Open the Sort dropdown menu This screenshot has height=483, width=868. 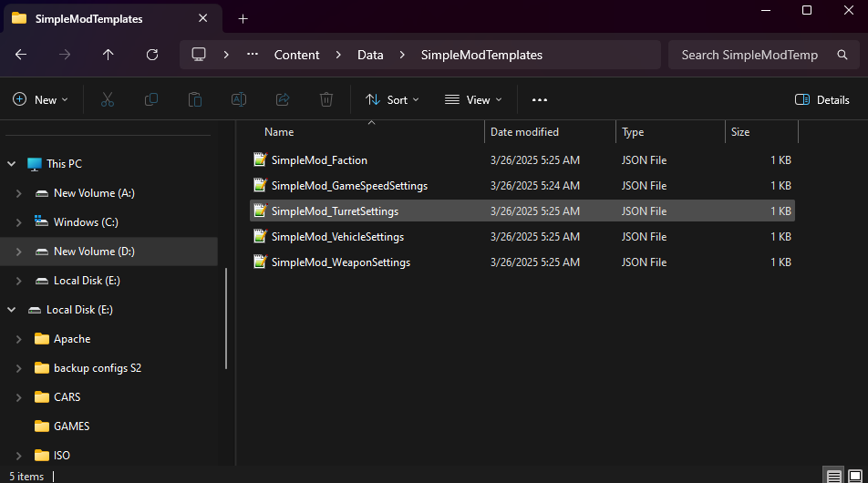393,99
